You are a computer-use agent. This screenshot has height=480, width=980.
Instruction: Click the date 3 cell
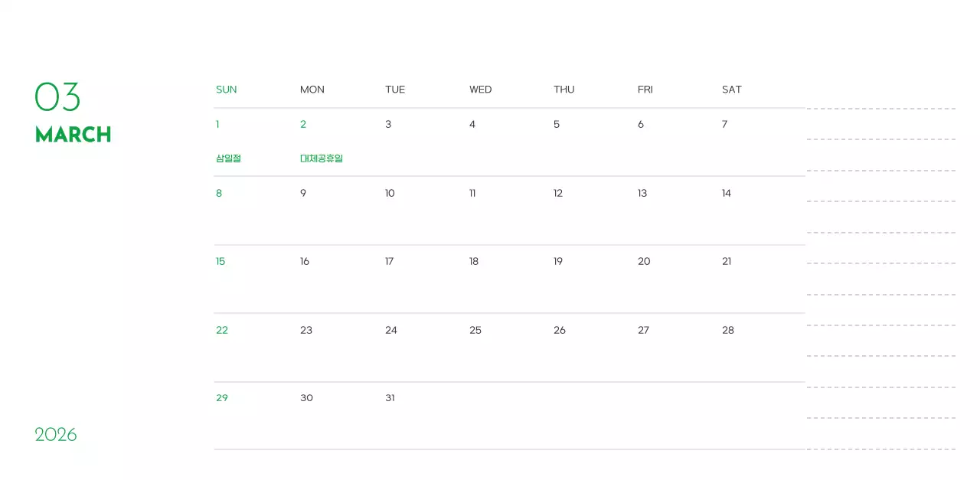pyautogui.click(x=388, y=124)
